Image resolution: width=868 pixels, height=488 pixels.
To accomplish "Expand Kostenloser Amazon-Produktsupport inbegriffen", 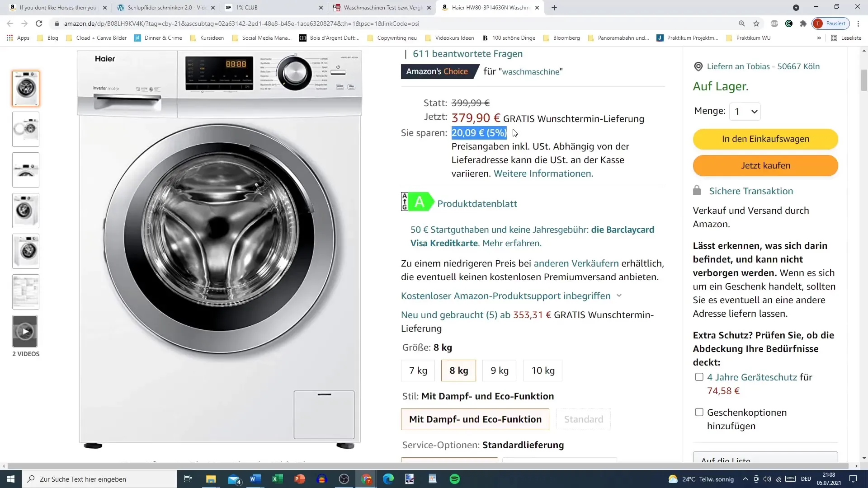I will click(511, 296).
